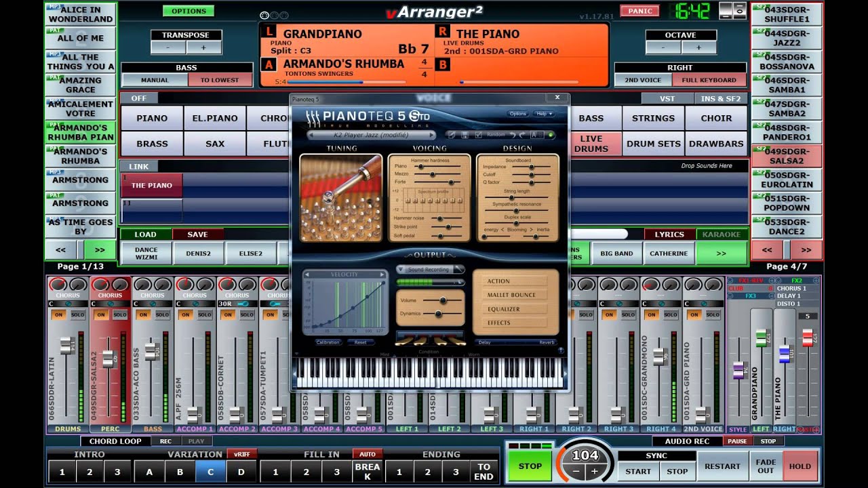The width and height of the screenshot is (868, 488).
Task: Click the octave minus button
Action: [663, 47]
